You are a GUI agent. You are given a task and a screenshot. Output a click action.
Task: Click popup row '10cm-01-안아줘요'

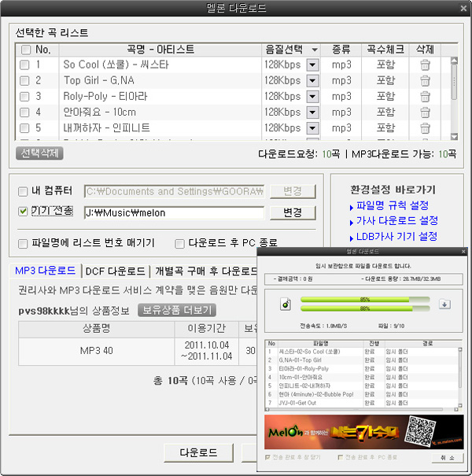click(362, 377)
